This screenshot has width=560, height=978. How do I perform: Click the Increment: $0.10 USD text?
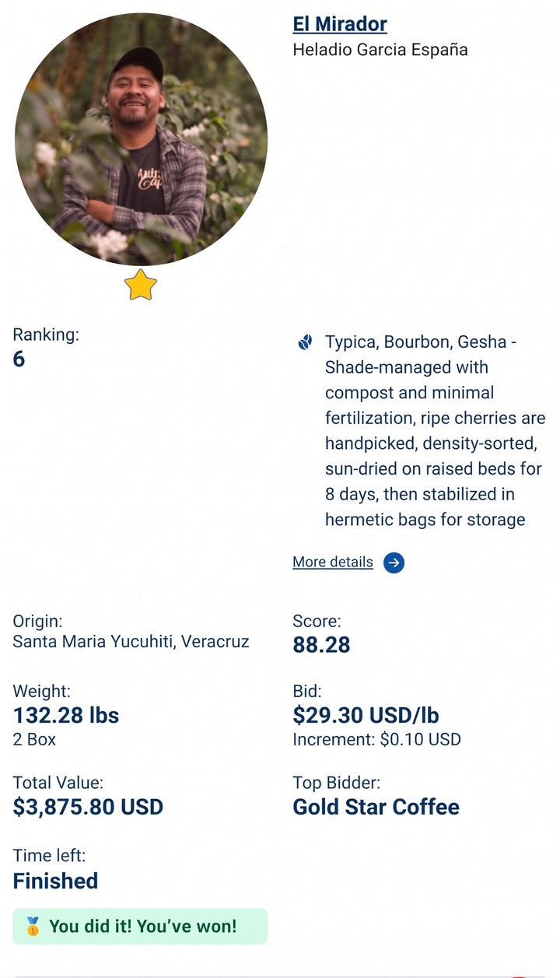(x=376, y=739)
